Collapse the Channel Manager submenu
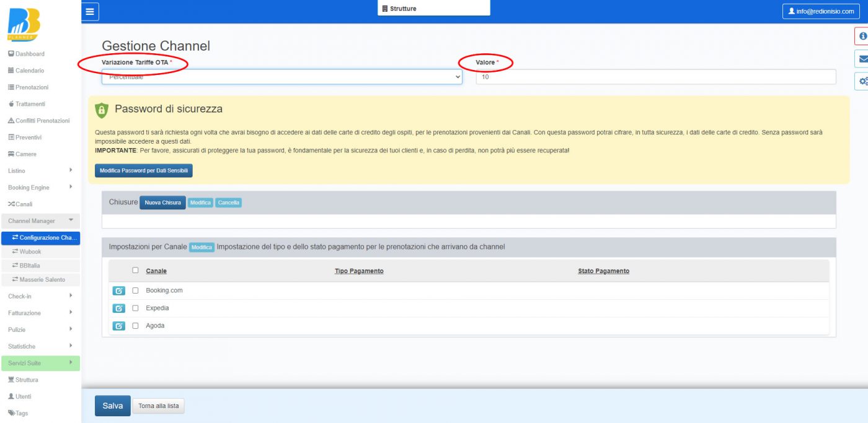 point(40,221)
